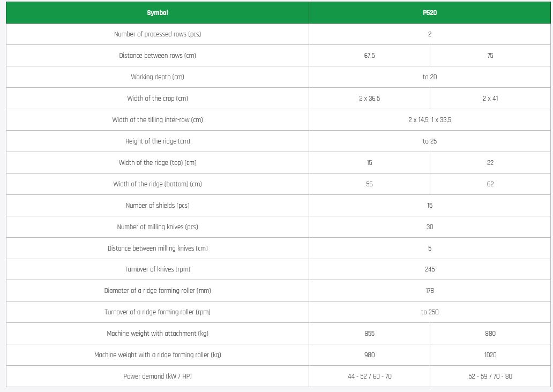Select the "Working depth (cm)" row label

(158, 77)
